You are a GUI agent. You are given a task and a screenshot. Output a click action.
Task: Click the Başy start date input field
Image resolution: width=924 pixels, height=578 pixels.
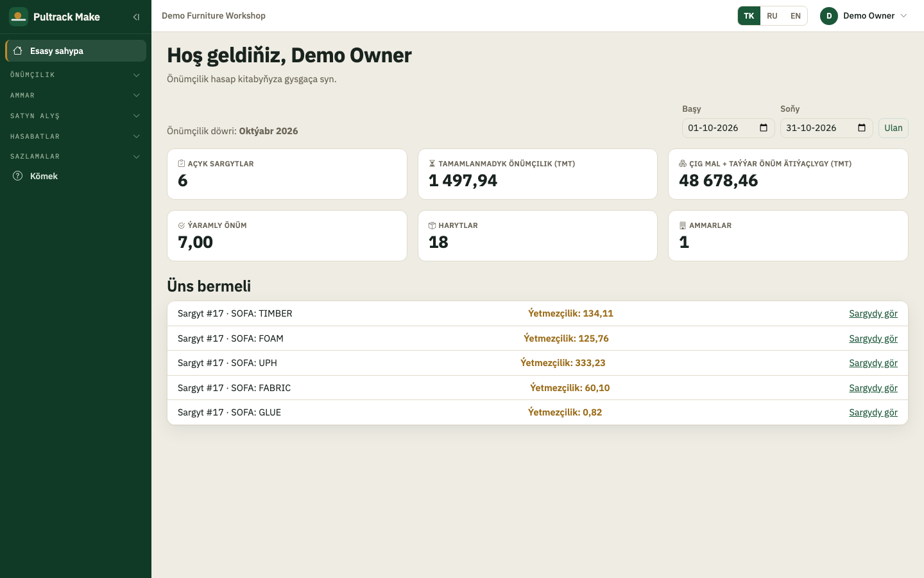[728, 128]
